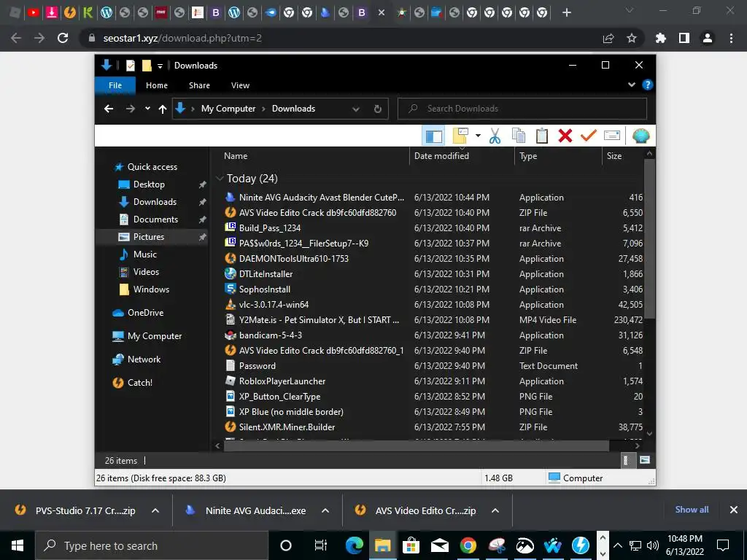747x560 pixels.
Task: Click the Password text document
Action: [x=258, y=366]
